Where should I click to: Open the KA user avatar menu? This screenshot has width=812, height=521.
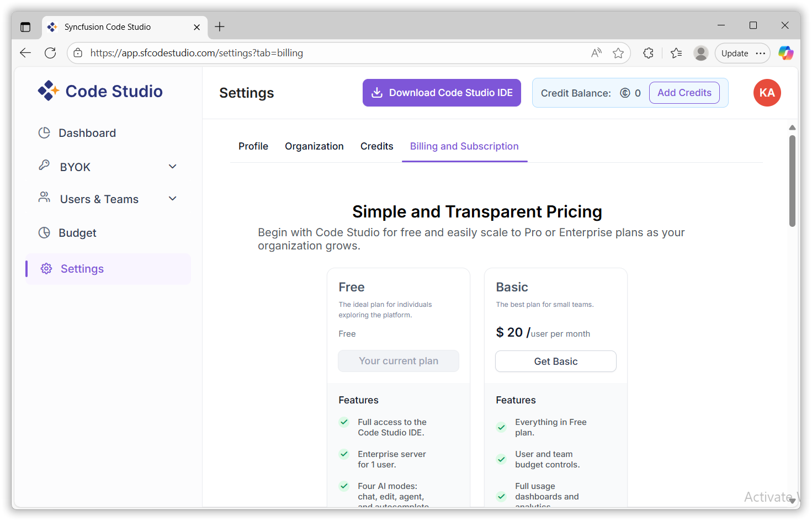767,93
